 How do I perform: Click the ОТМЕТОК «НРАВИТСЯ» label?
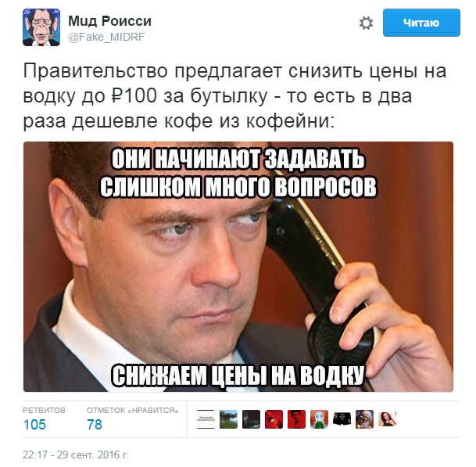point(132,411)
